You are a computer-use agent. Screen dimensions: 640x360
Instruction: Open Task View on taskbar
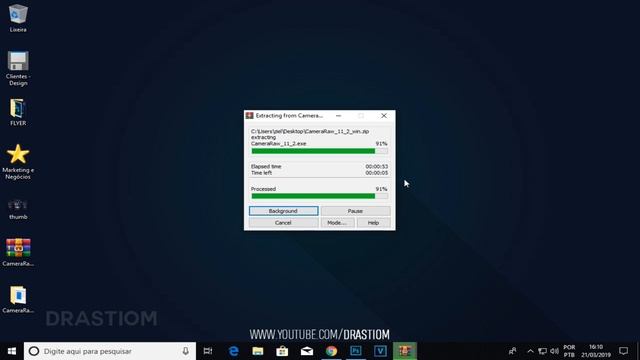pos(208,351)
